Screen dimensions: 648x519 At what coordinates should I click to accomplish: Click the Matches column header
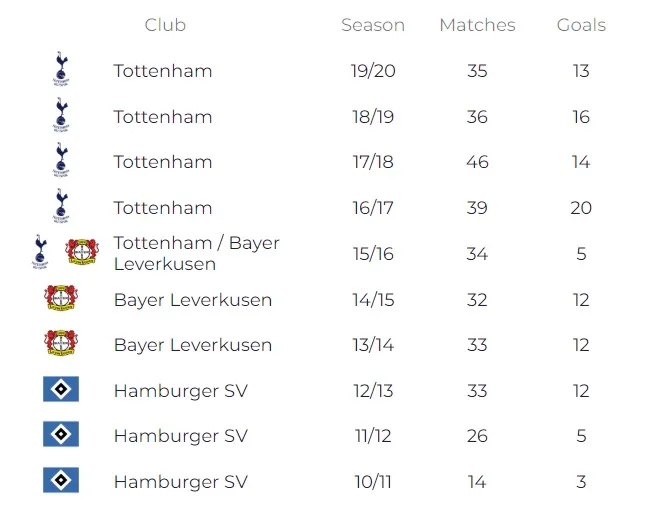[477, 25]
